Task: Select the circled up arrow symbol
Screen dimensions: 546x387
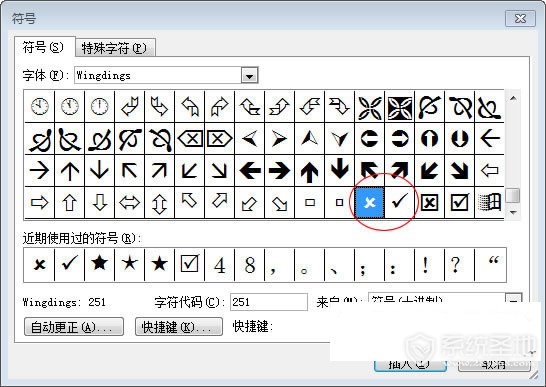Action: pyautogui.click(x=429, y=139)
